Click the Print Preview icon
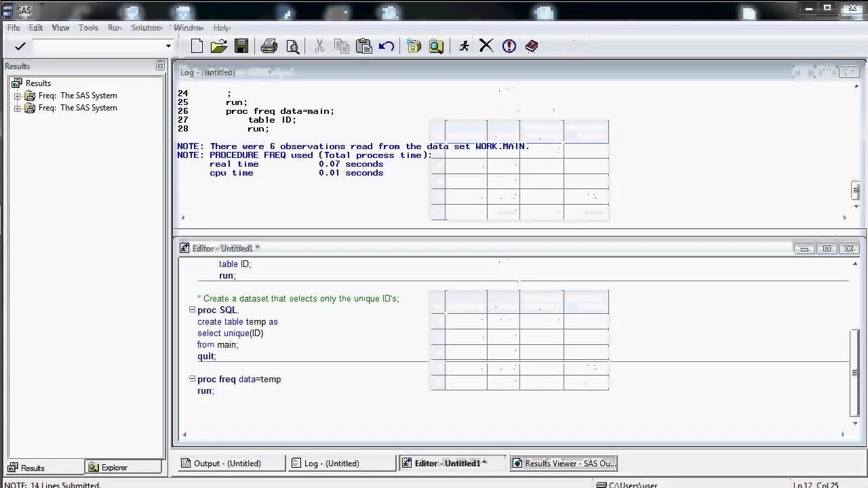Image resolution: width=868 pixels, height=488 pixels. click(x=292, y=45)
